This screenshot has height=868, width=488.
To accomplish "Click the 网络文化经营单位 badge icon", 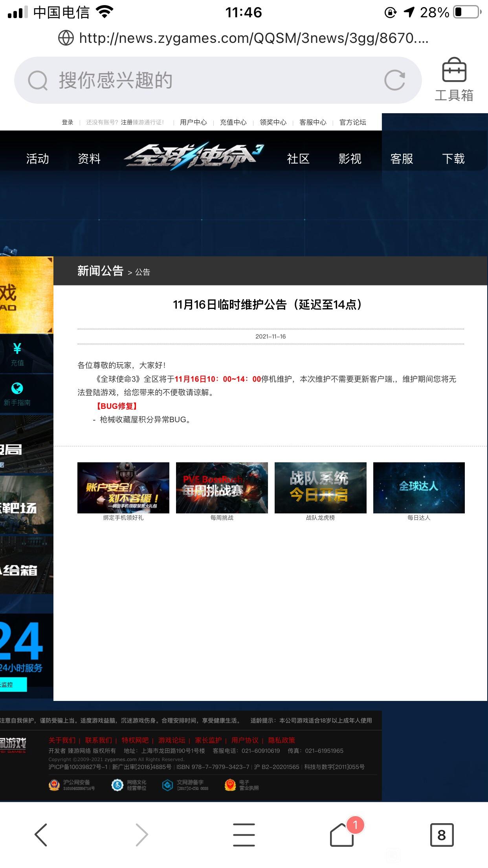I will coord(117,785).
